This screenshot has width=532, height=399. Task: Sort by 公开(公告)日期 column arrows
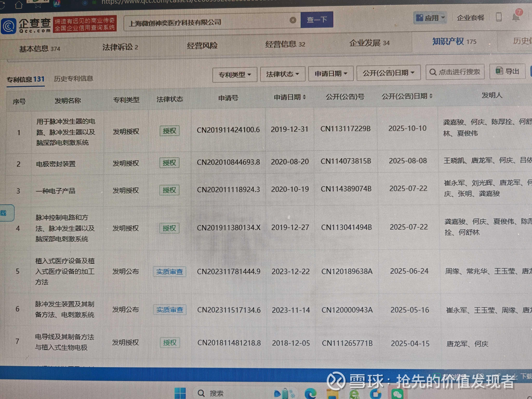tap(431, 96)
